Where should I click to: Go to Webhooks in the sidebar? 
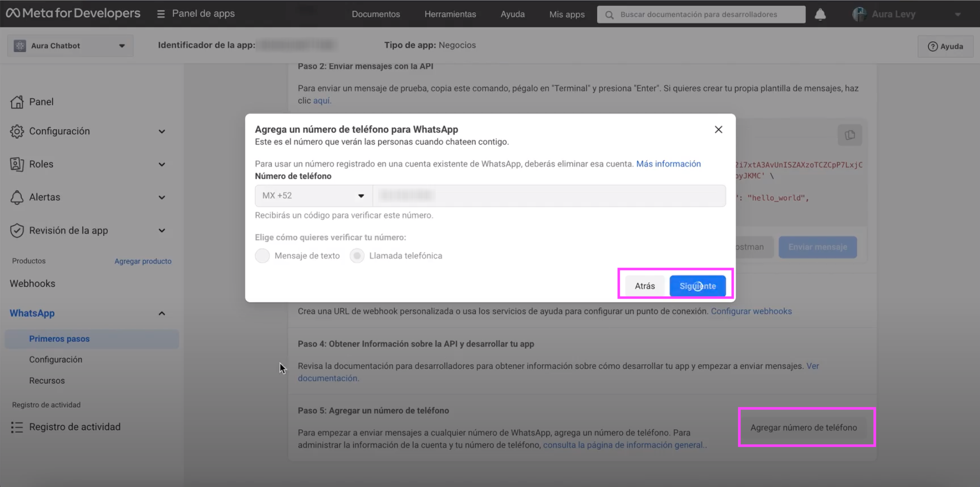[33, 284]
